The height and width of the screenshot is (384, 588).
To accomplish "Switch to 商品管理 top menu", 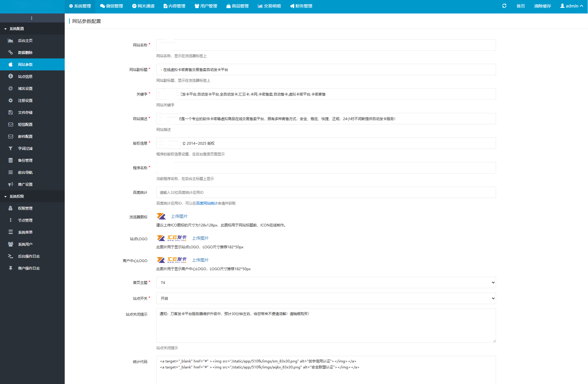I will 238,6.
